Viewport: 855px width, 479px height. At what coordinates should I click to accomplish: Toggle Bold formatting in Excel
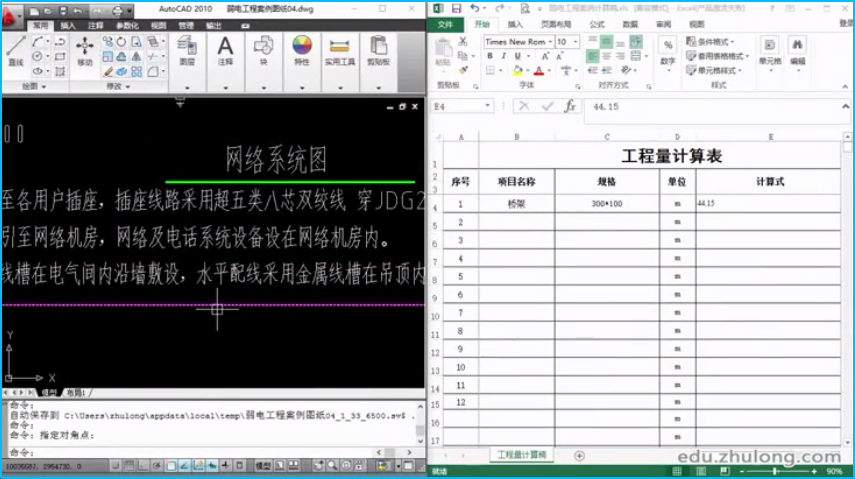(x=490, y=56)
